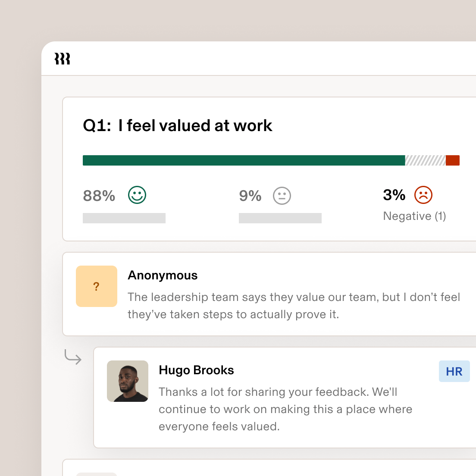
Task: Click the gray bar under the 88% score
Action: 124,218
